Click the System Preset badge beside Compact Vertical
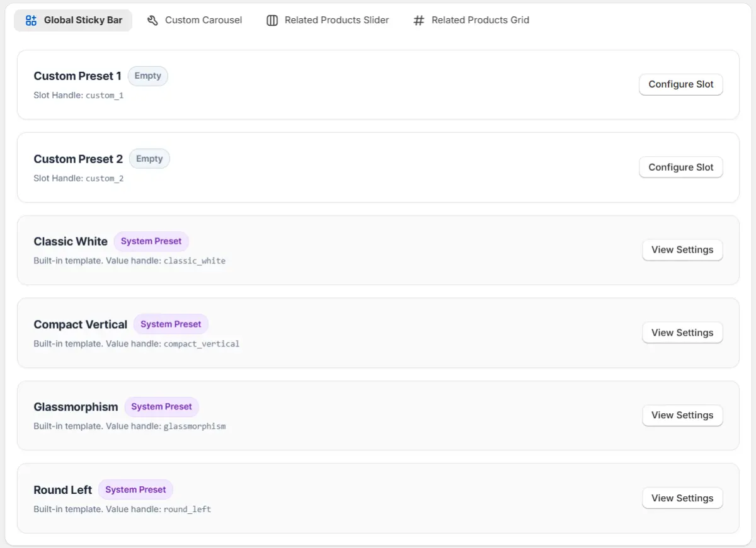The height and width of the screenshot is (548, 756). (171, 324)
